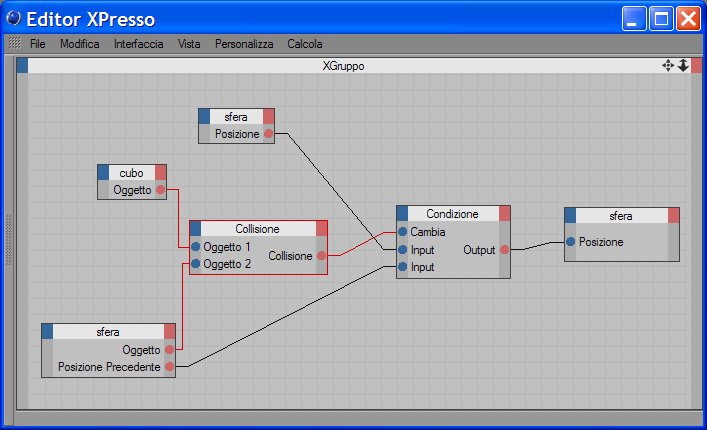707x430 pixels.
Task: Click the Oggetto 1 input port
Action: coord(195,247)
